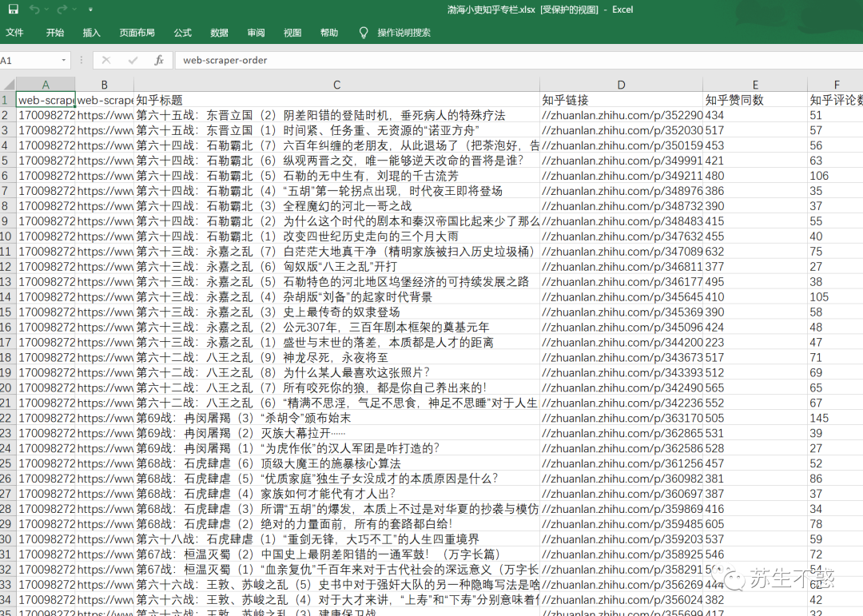
Task: Click cell with header 知乎赞同数
Action: pyautogui.click(x=755, y=100)
